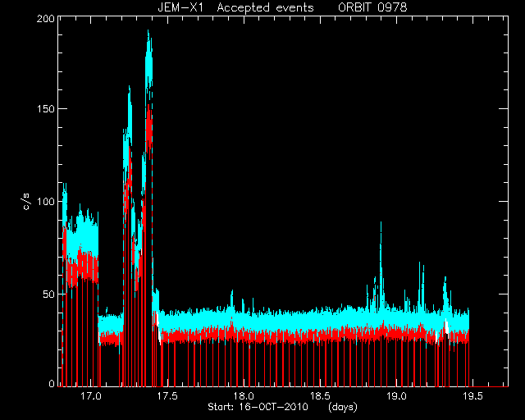
Task: Click the (days) unit label
Action: (343, 407)
